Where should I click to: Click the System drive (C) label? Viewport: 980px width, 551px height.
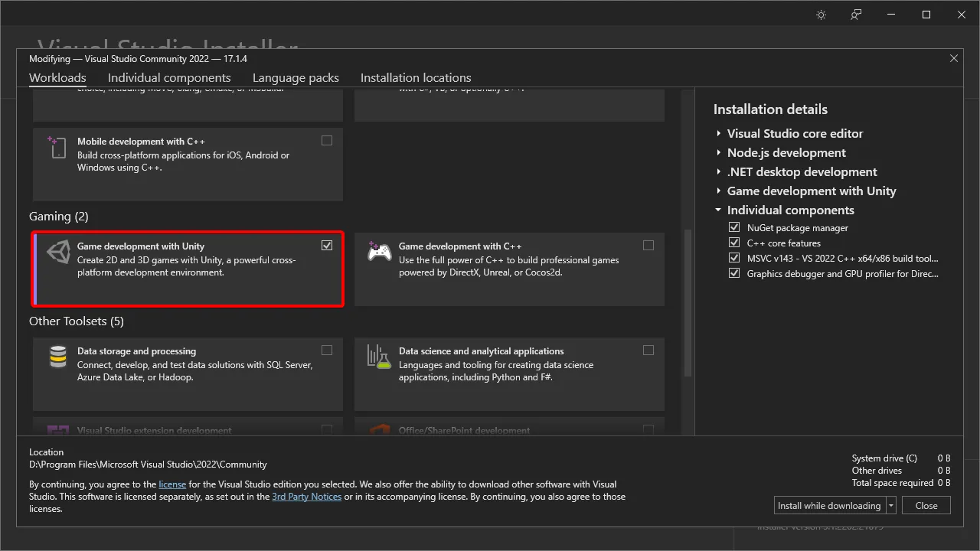884,458
